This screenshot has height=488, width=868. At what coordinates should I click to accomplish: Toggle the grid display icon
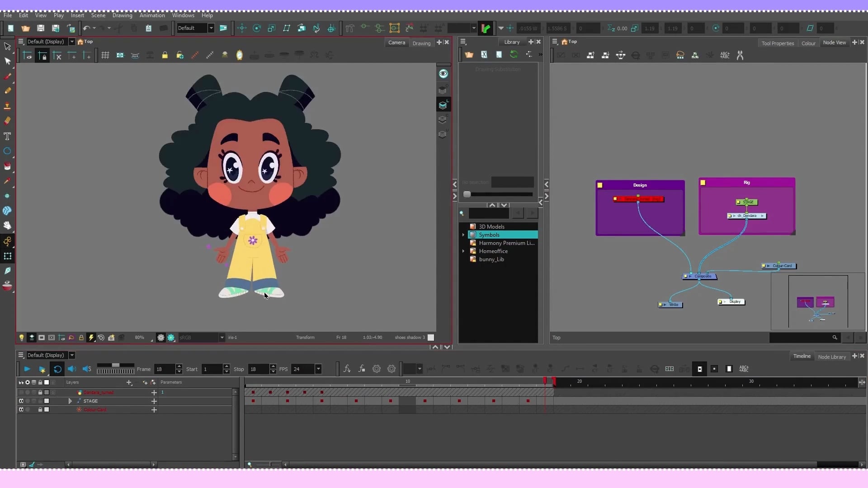point(105,55)
